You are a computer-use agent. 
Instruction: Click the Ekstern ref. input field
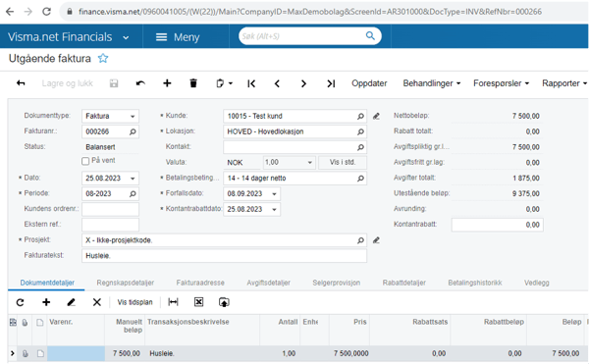110,225
